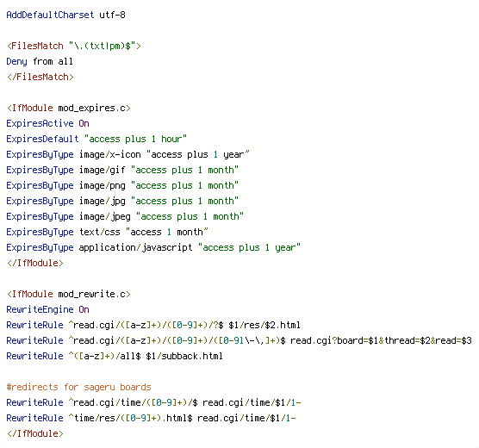The image size is (479, 448).
Task: Click the text/css ExpiresByType line
Action: 107,232
